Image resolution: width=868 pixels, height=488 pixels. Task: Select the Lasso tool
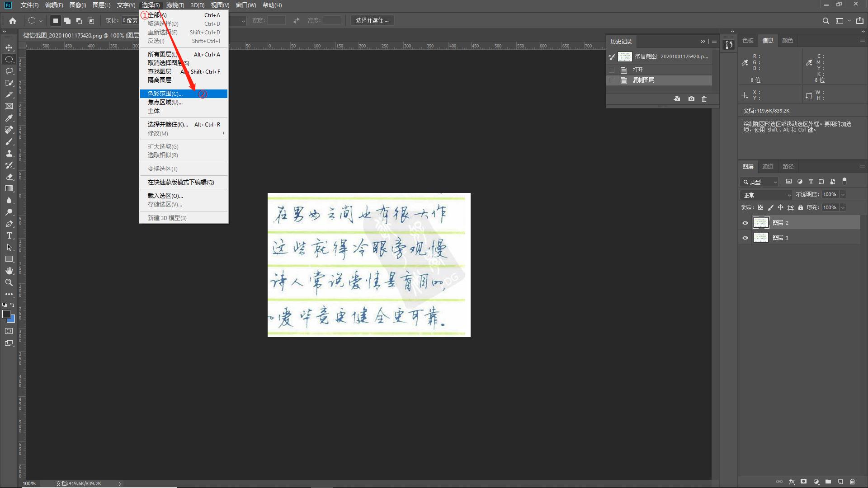tap(9, 71)
